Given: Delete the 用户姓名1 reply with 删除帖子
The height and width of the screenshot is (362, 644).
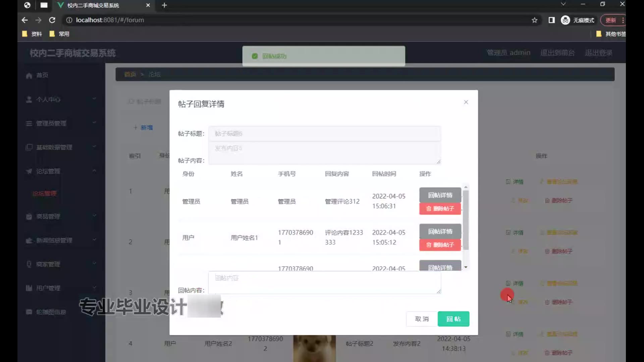Looking at the screenshot, I should pos(440,245).
